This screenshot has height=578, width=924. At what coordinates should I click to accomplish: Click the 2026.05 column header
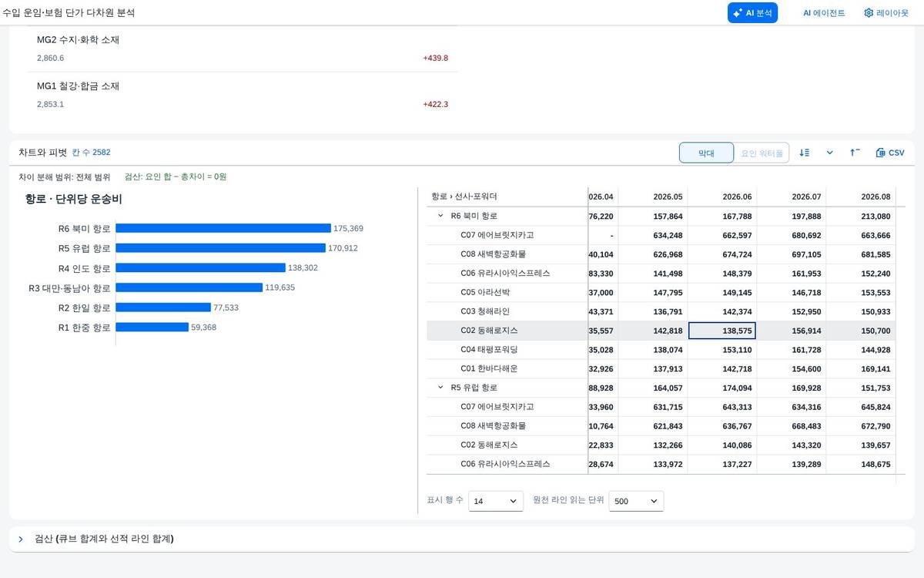[x=653, y=197]
